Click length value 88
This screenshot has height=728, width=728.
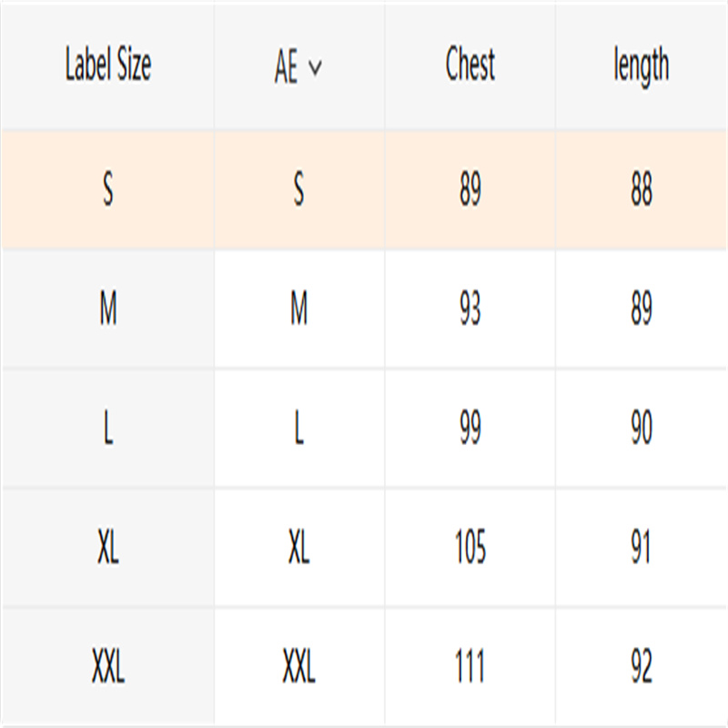(642, 189)
